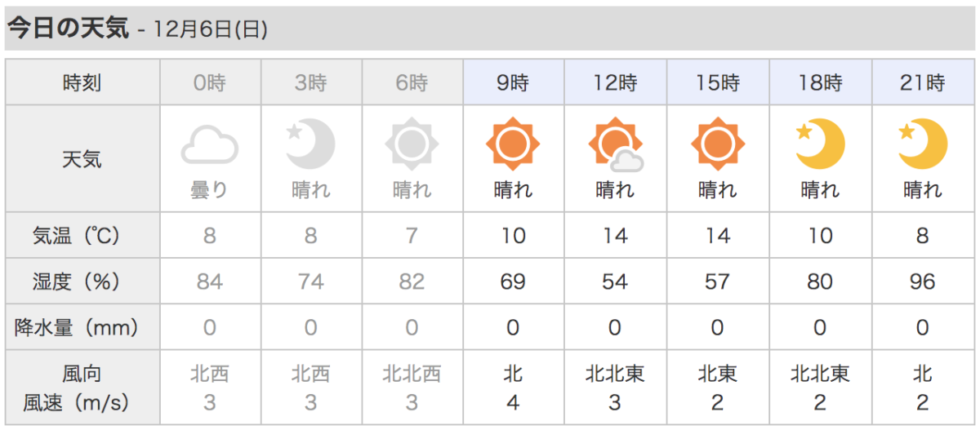The width and height of the screenshot is (980, 430).
Task: Click the temperature 14 at 15時
Action: pyautogui.click(x=717, y=236)
